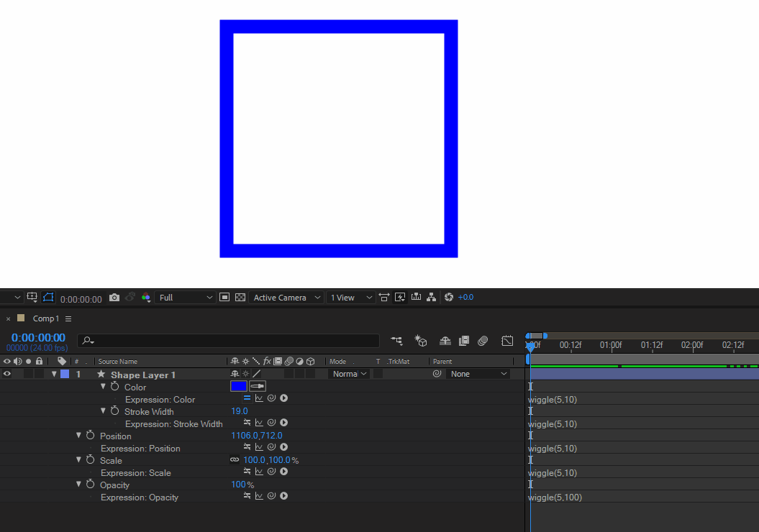
Task: Enable the Frame Blending timeline icon
Action: coord(464,341)
